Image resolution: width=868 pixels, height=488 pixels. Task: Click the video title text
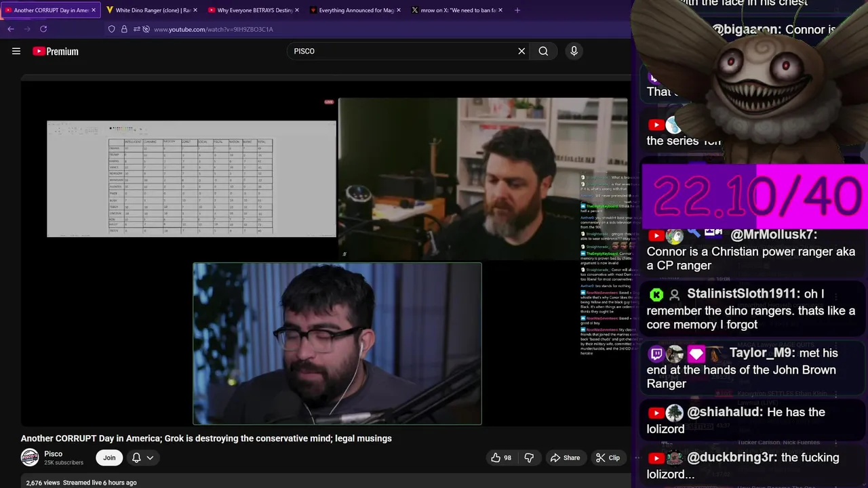coord(206,439)
